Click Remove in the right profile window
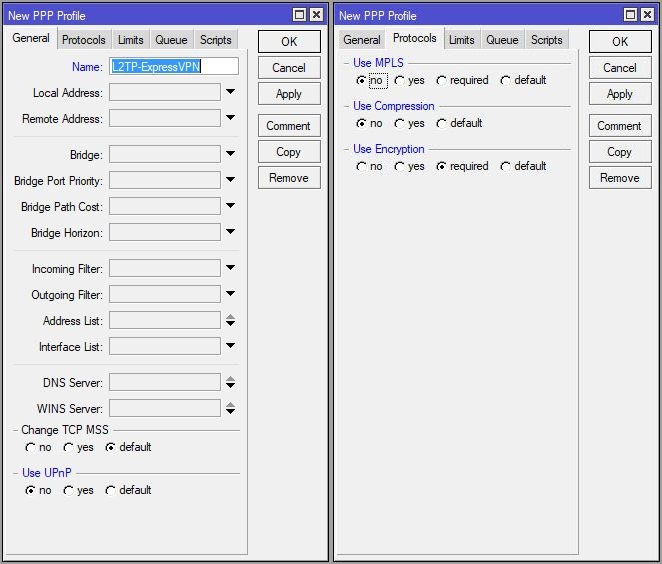The width and height of the screenshot is (662, 564). click(x=620, y=178)
